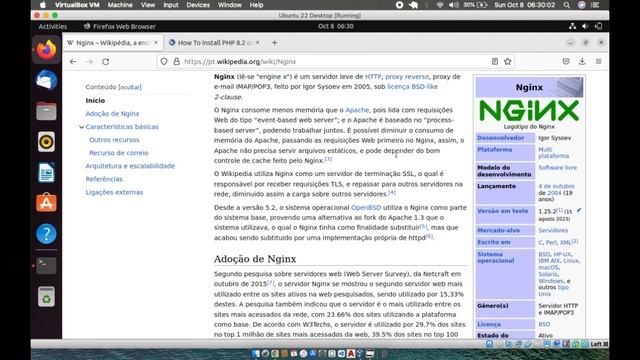
Task: Click the Ubuntu network status icon
Action: click(573, 26)
